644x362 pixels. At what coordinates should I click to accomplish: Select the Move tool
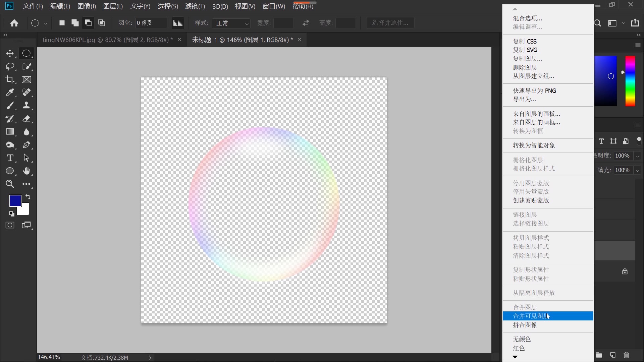10,53
